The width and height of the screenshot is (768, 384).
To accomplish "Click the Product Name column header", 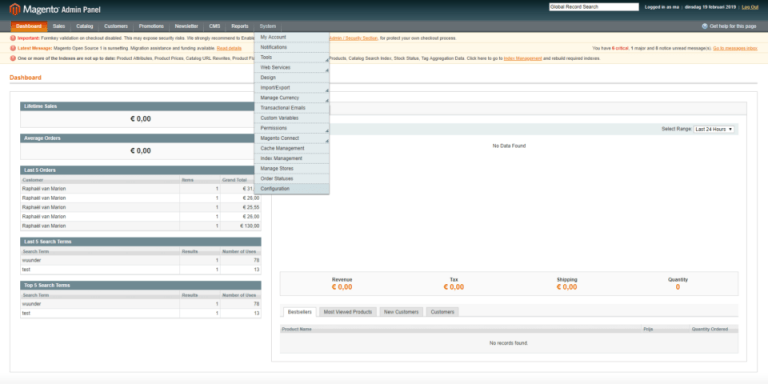I will 297,329.
